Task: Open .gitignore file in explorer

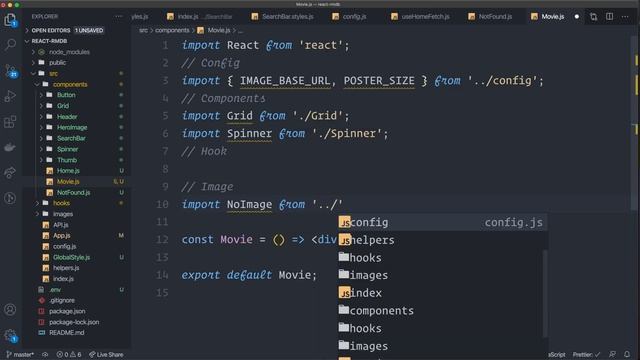Action: [62, 300]
